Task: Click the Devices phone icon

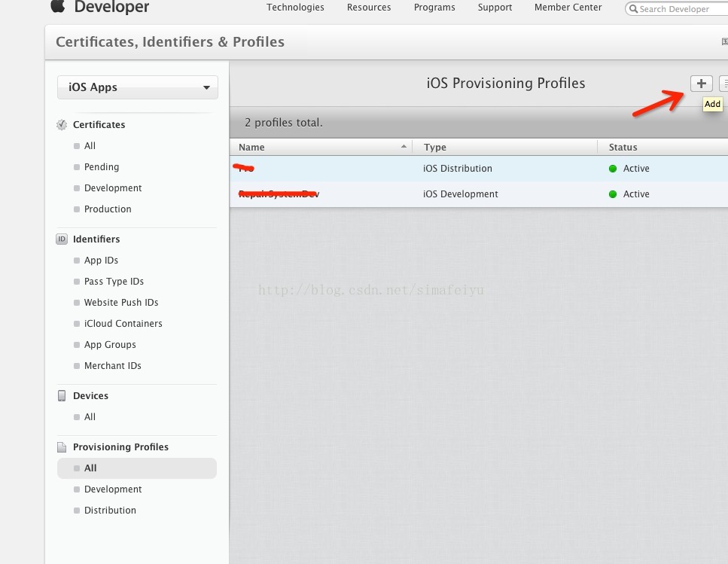Action: (x=61, y=395)
